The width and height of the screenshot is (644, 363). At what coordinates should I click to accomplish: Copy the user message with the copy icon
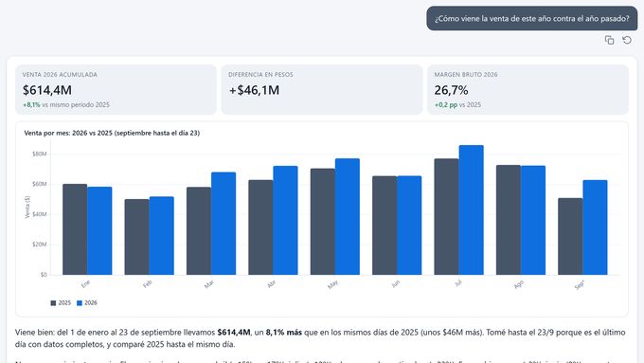coord(609,40)
